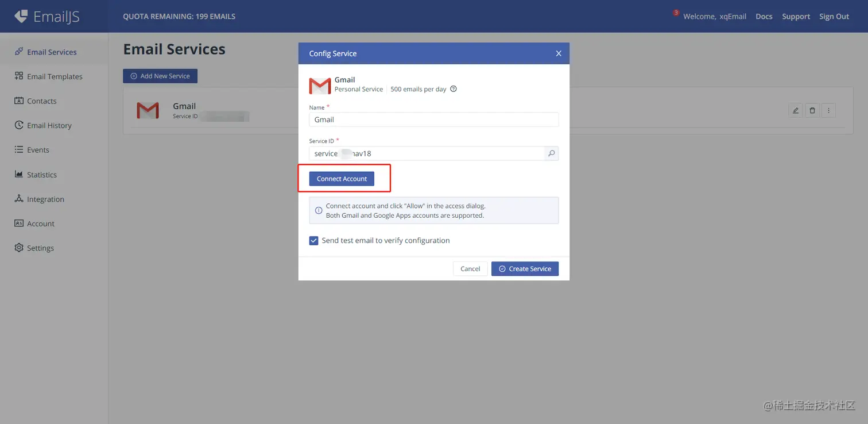868x424 pixels.
Task: Click the Settings gear icon
Action: tap(19, 248)
